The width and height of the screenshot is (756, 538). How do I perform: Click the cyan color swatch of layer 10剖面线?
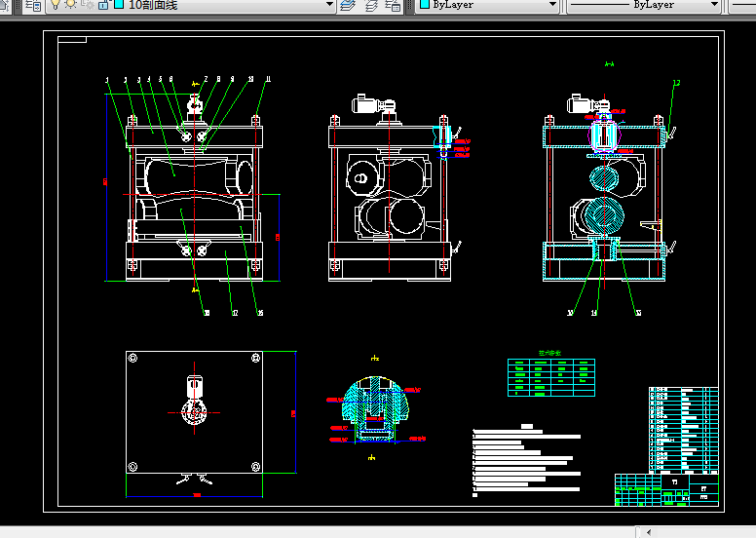tap(119, 4)
